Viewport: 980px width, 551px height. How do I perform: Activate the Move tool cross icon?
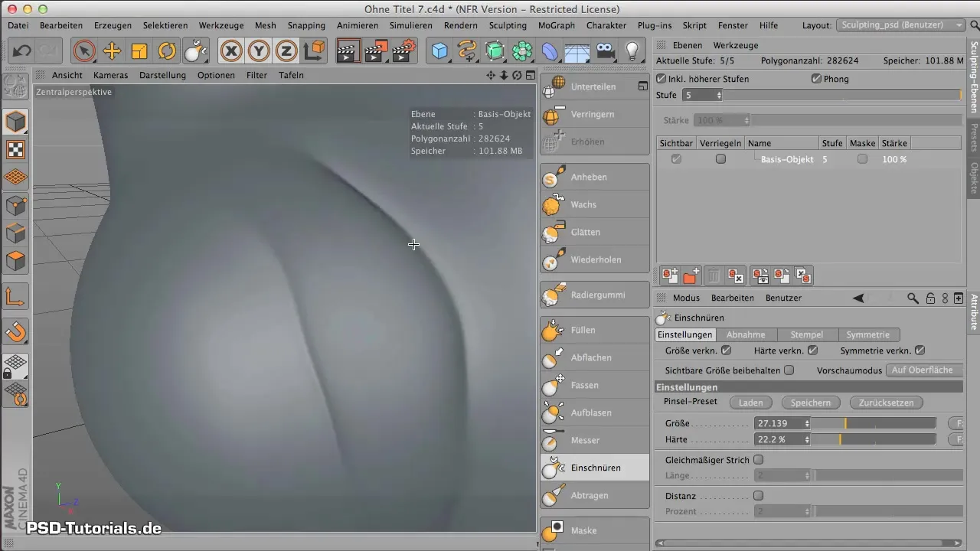tap(112, 51)
